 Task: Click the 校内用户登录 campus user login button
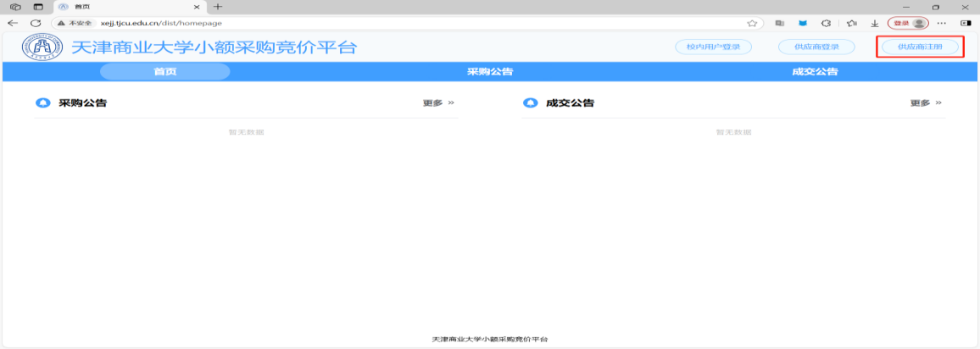[713, 47]
